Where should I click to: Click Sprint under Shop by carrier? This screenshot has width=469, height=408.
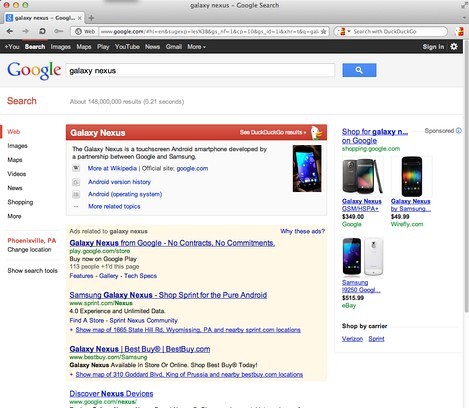pyautogui.click(x=376, y=339)
